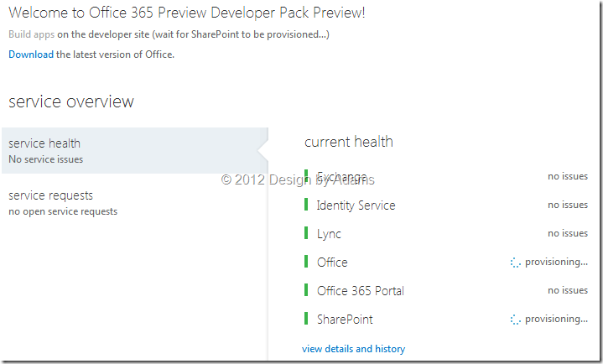Click the green status bar beside Lync
This screenshot has width=603, height=364.
pyautogui.click(x=306, y=233)
